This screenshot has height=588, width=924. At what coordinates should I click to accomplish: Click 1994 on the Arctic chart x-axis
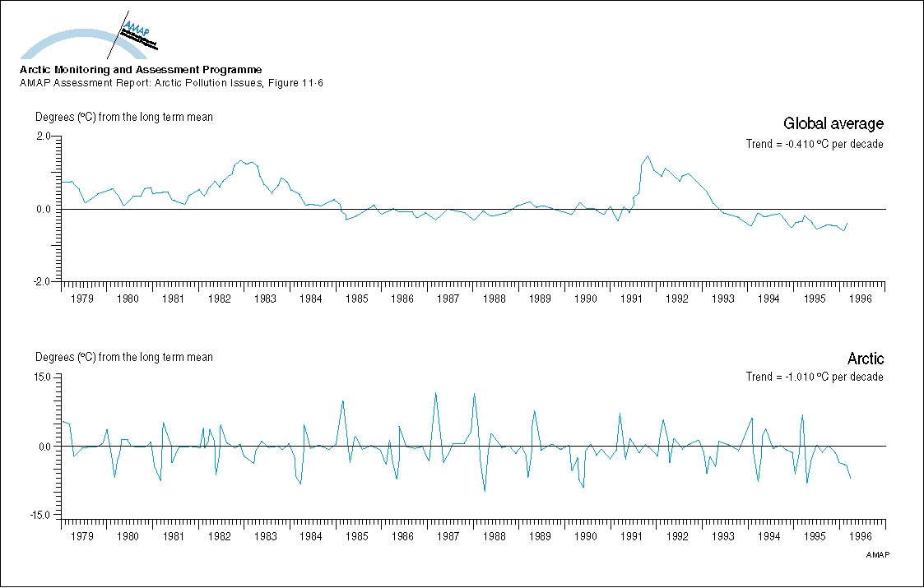pyautogui.click(x=768, y=536)
